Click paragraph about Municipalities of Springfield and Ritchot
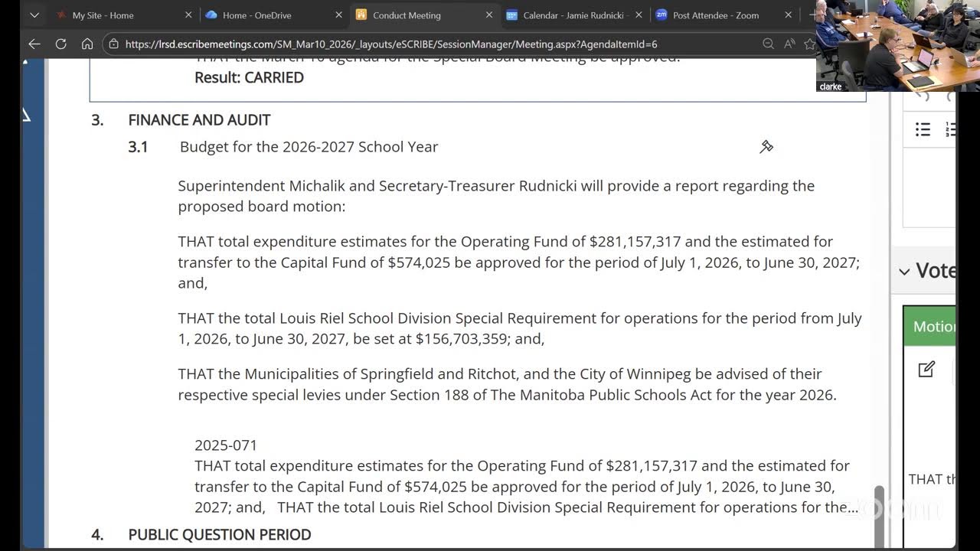Screen dimensions: 980x551 click(x=508, y=384)
